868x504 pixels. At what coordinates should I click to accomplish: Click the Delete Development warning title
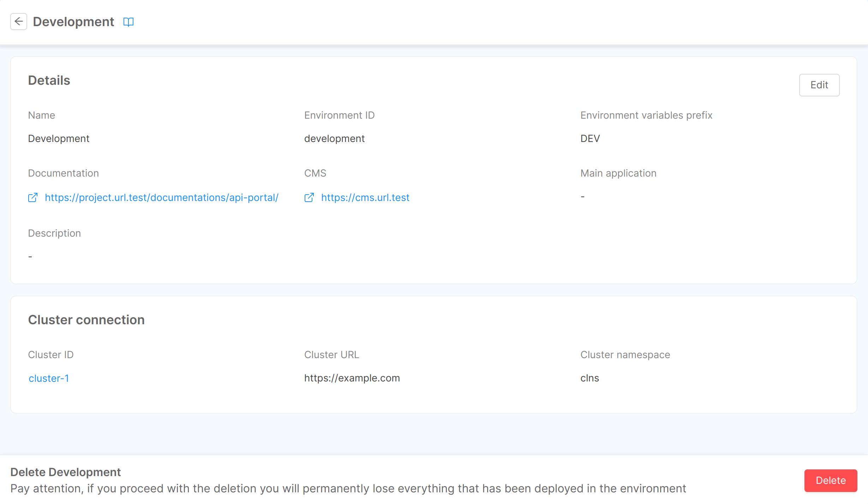(x=66, y=472)
